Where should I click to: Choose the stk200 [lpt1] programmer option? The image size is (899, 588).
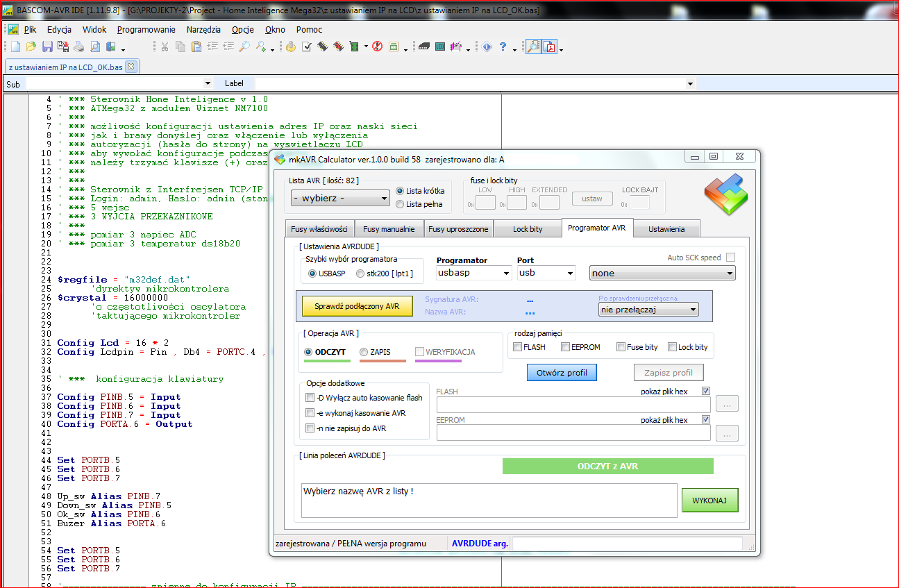(360, 274)
